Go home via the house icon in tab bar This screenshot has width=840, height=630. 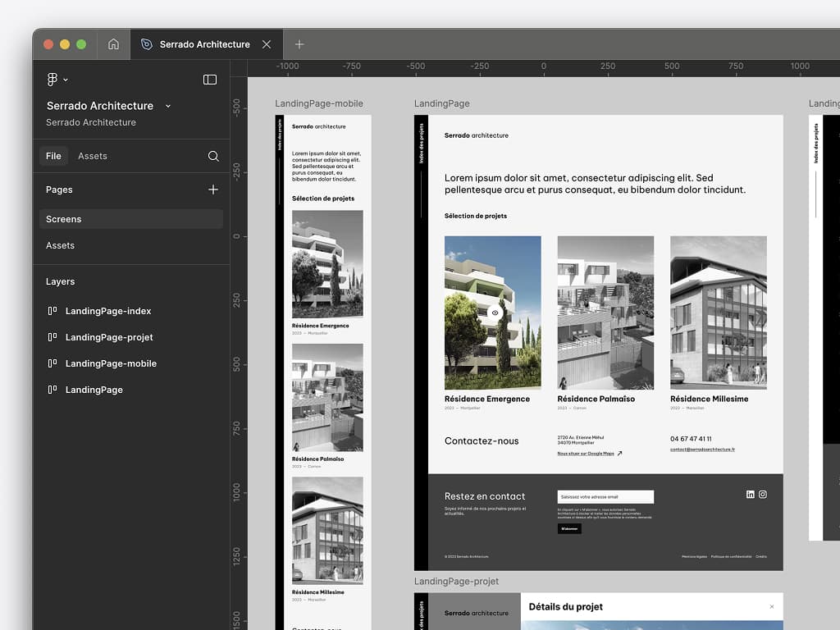(x=113, y=44)
